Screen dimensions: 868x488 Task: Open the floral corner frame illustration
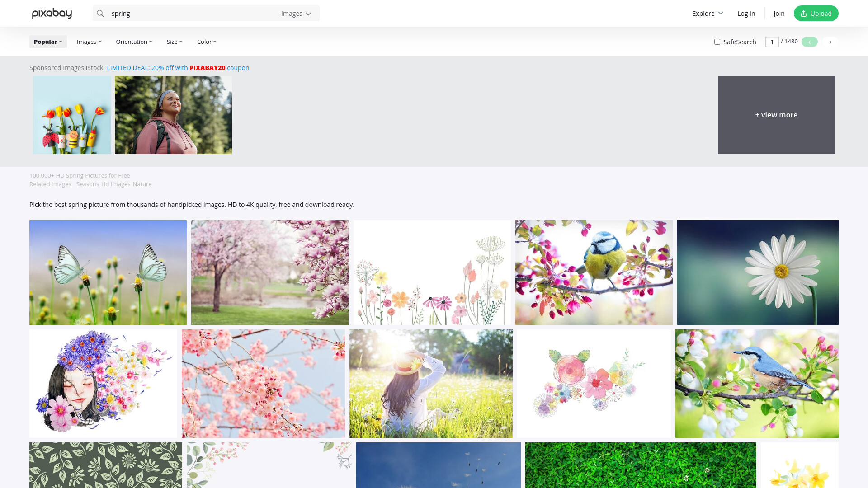click(269, 465)
